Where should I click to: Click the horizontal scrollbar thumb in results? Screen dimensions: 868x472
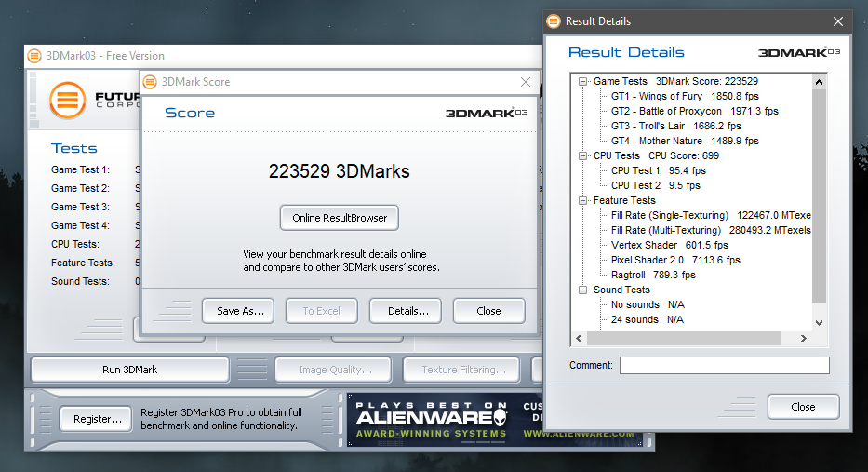click(x=684, y=339)
